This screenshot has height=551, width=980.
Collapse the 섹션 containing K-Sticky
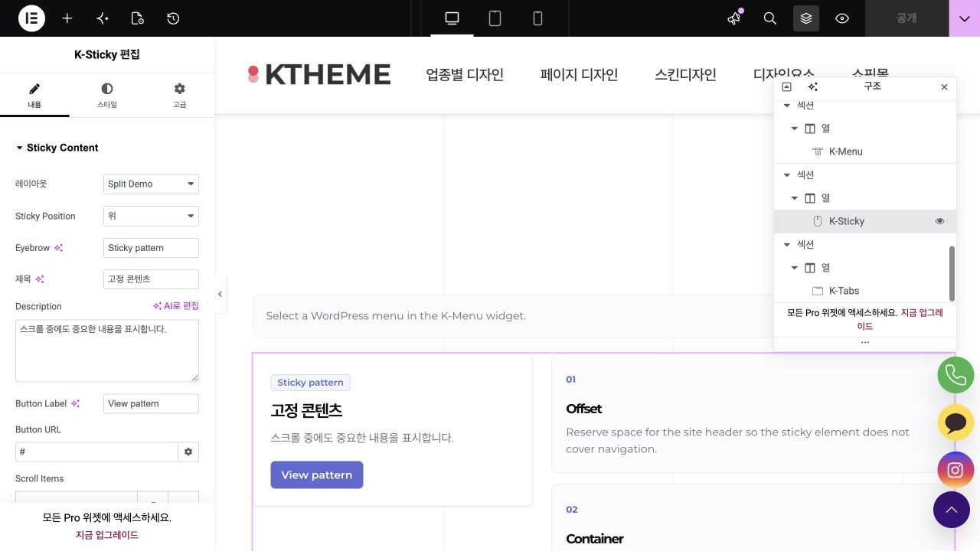pyautogui.click(x=786, y=174)
